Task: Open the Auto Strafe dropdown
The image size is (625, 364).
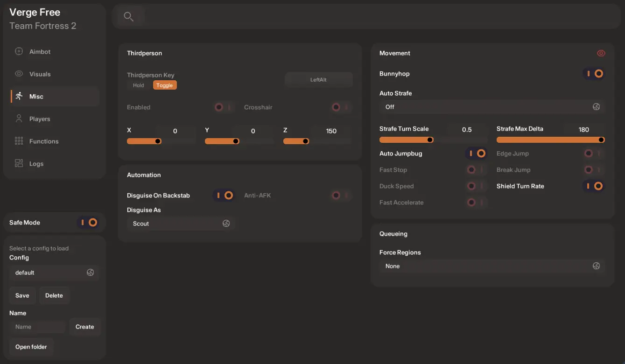Action: point(492,107)
